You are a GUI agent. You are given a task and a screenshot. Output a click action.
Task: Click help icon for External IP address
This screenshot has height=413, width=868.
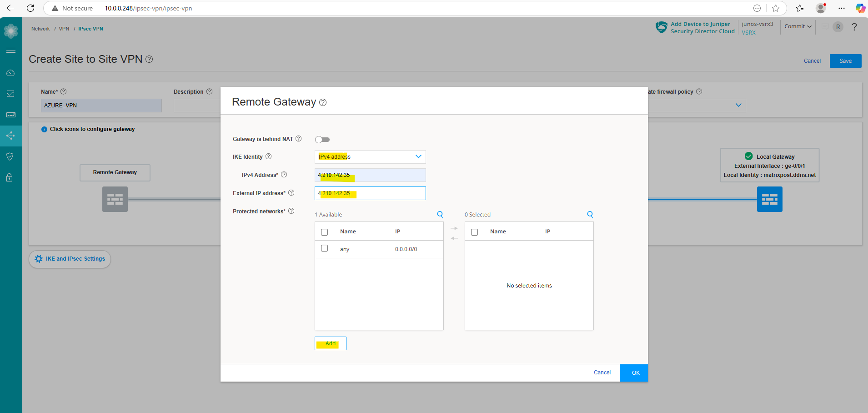pyautogui.click(x=291, y=193)
